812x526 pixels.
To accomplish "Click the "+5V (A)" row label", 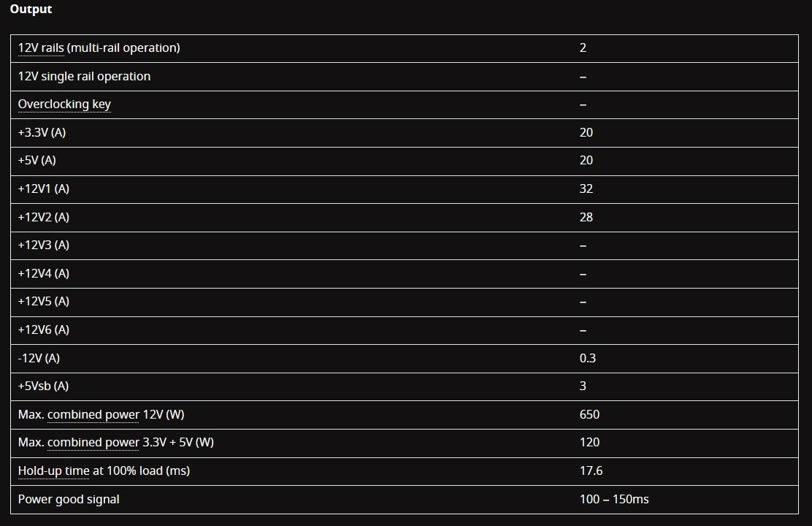I will coord(37,161).
